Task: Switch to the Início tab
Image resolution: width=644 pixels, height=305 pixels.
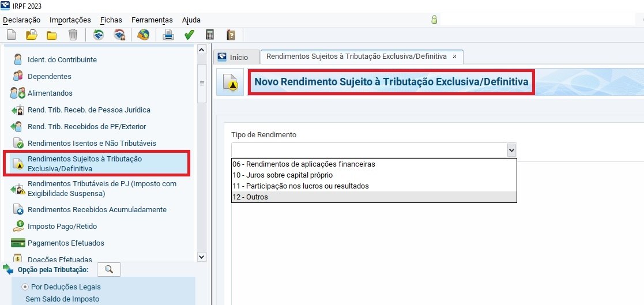Action: [234, 57]
